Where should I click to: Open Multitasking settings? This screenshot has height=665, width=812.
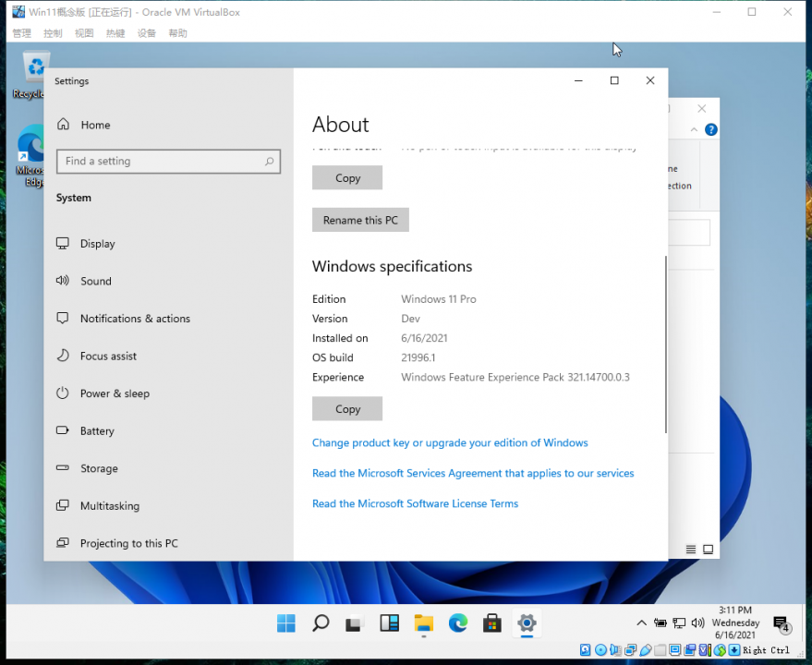(x=97, y=505)
